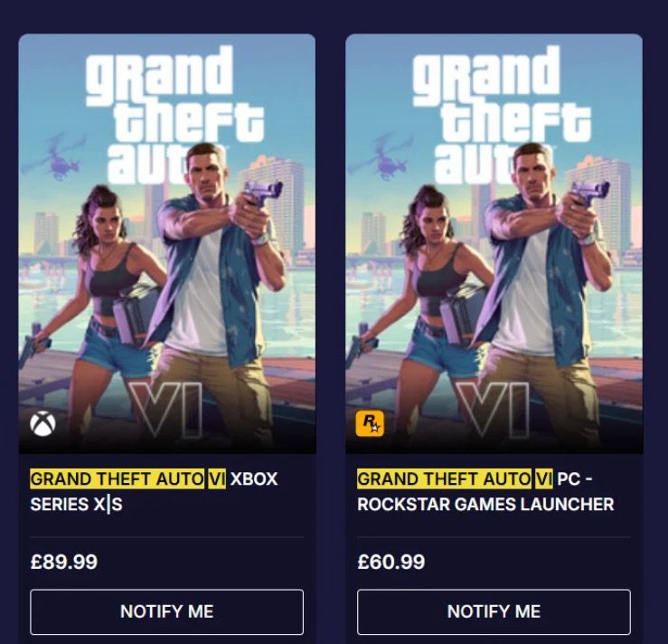This screenshot has width=668, height=644.
Task: Select the £60.99 price text
Action: 391,562
